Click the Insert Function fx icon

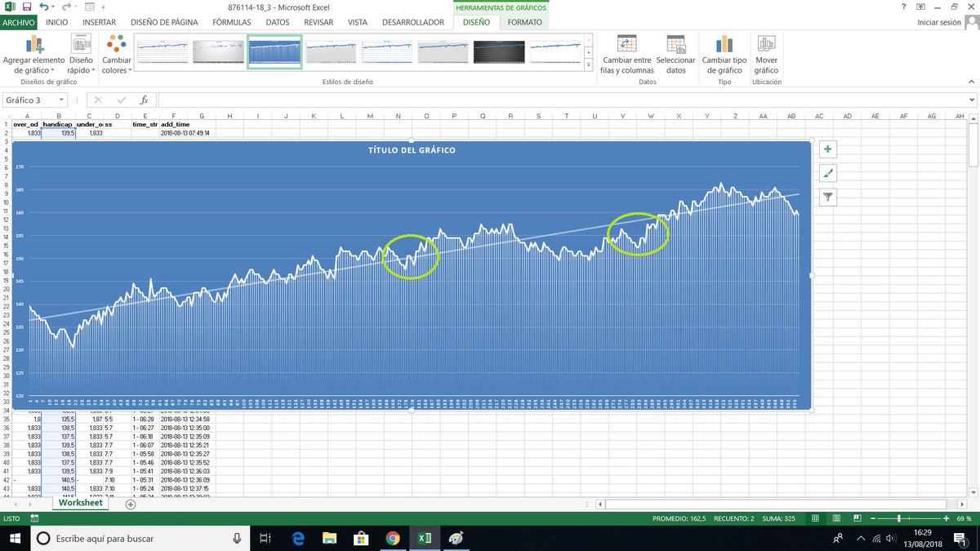144,100
